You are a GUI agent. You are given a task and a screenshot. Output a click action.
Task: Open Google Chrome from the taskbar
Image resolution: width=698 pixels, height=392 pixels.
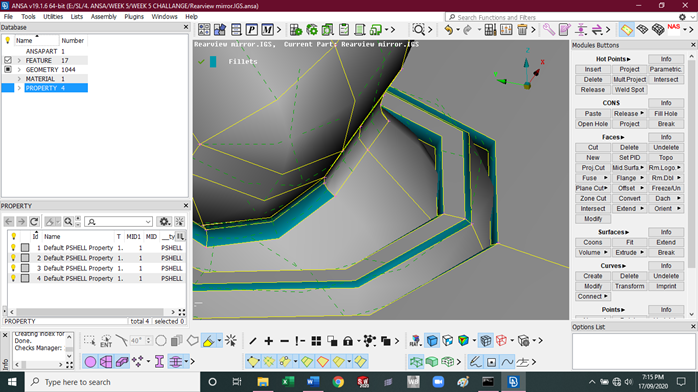coord(338,382)
